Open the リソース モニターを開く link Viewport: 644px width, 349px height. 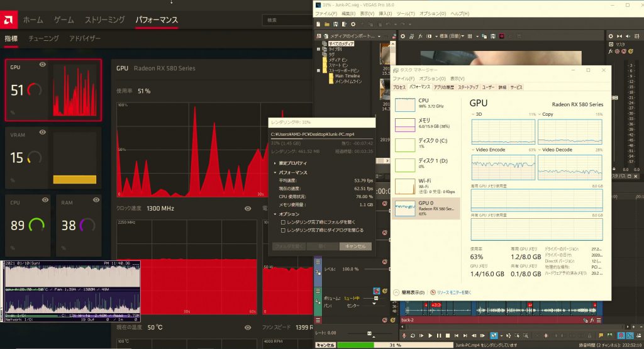coord(457,292)
